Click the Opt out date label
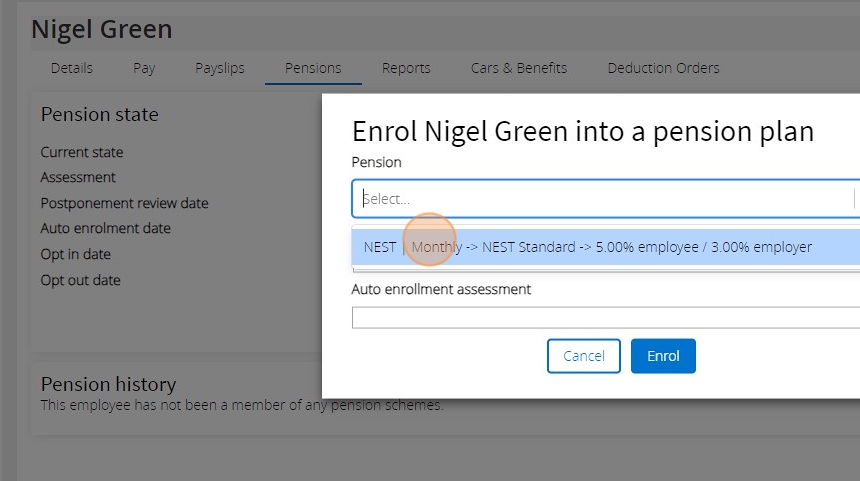Image resolution: width=860 pixels, height=481 pixels. pyautogui.click(x=80, y=281)
